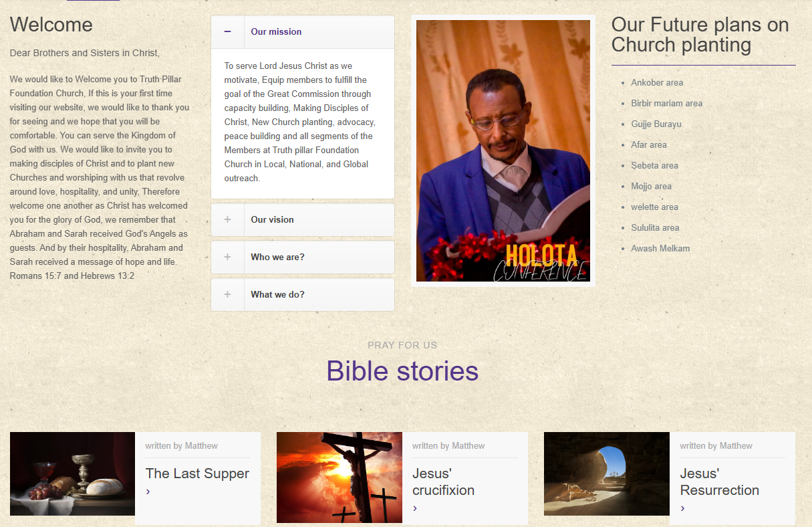The image size is (812, 527).
Task: Expand the What we do? section
Action: (303, 295)
